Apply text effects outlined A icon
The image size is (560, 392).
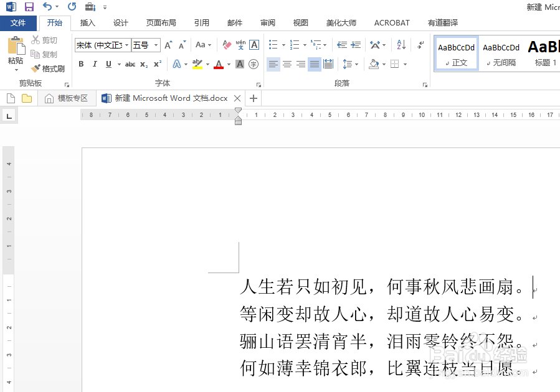(177, 64)
